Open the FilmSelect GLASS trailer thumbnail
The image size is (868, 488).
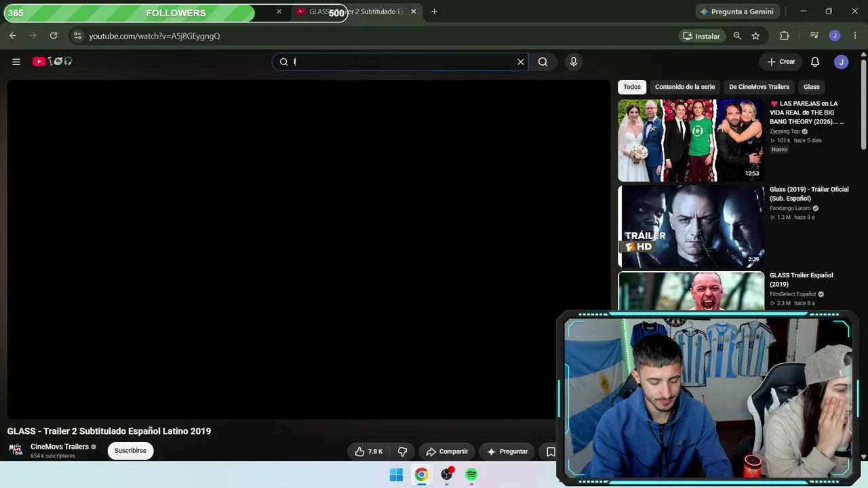691,290
